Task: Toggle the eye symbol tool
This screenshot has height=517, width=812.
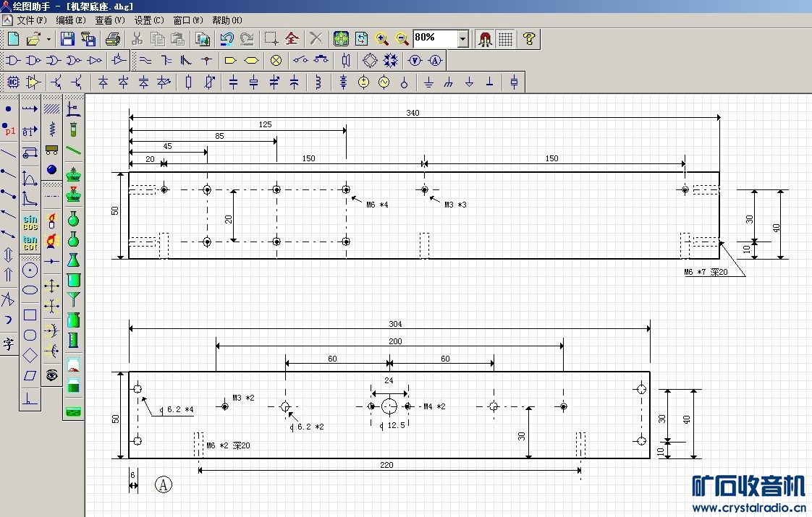Action: pos(51,375)
